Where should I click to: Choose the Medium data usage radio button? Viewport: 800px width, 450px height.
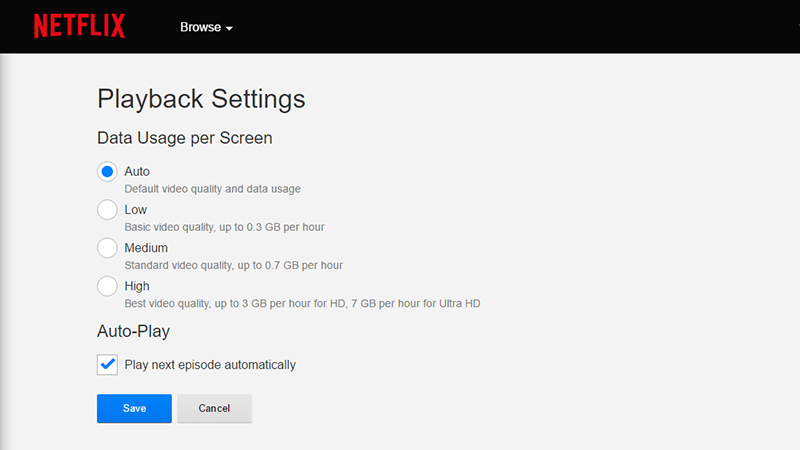click(107, 248)
